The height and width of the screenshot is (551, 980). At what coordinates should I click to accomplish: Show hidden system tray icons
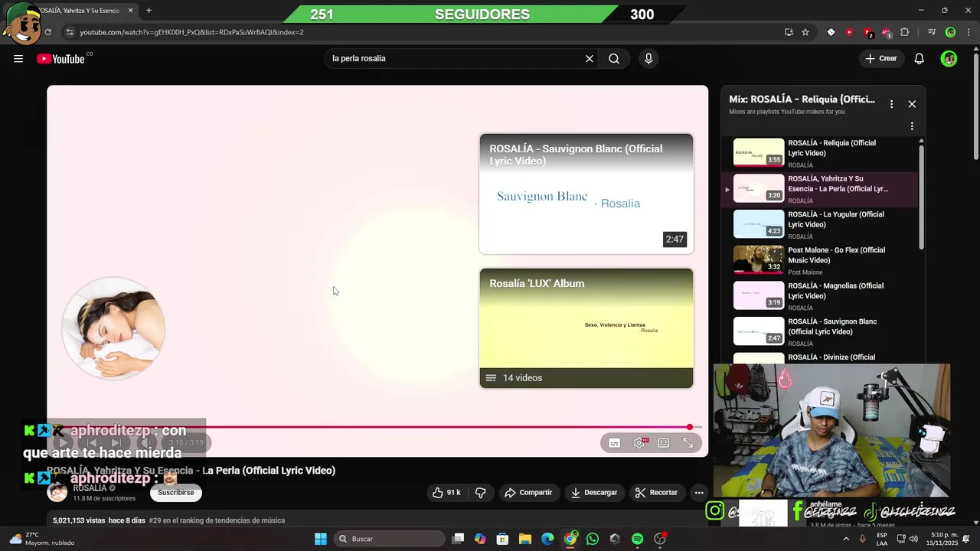tap(846, 539)
